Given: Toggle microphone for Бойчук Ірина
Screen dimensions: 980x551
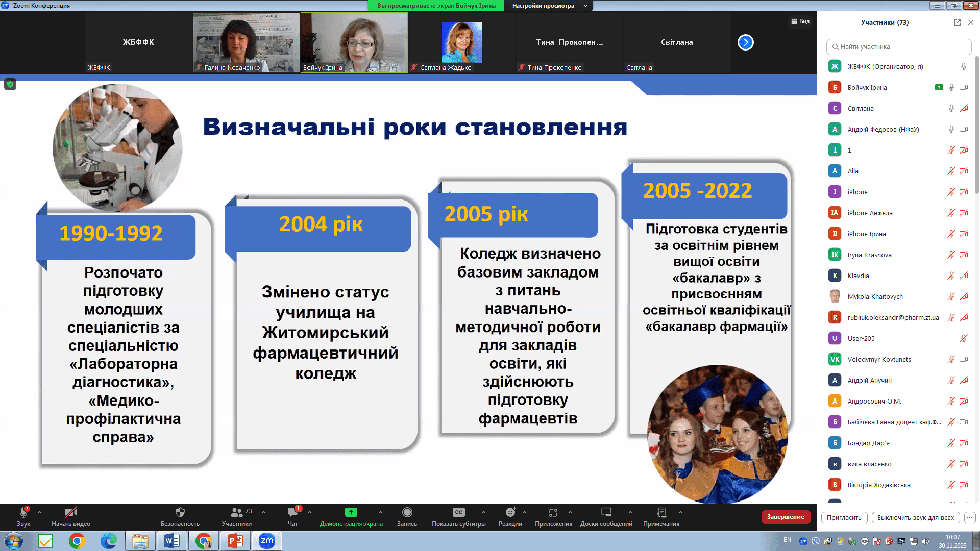Looking at the screenshot, I should [x=951, y=87].
